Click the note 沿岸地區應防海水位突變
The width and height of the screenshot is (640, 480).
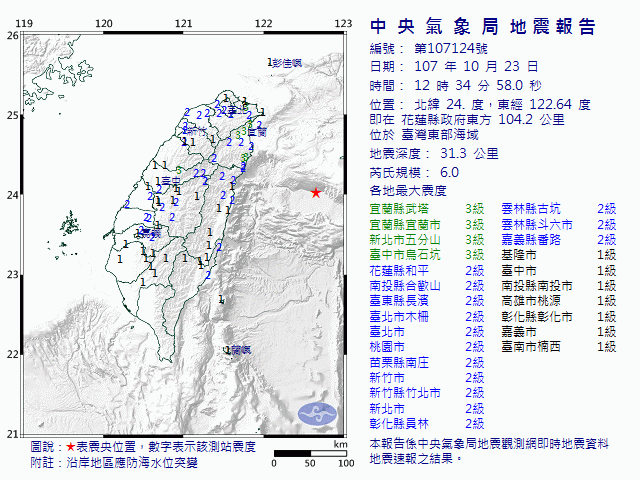[132, 463]
